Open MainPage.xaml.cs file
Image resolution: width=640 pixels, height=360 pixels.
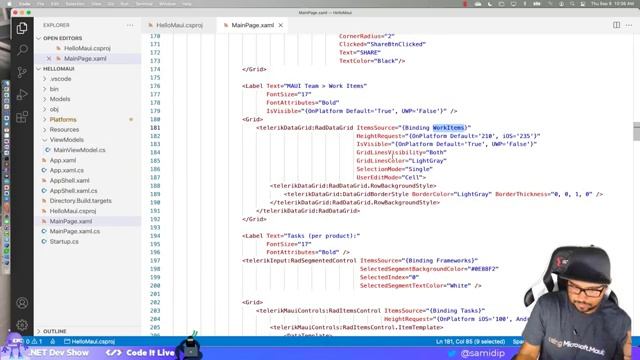click(75, 231)
